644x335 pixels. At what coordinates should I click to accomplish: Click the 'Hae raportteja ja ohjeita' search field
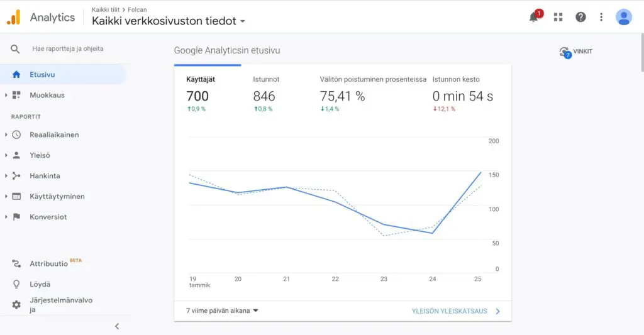(x=68, y=48)
